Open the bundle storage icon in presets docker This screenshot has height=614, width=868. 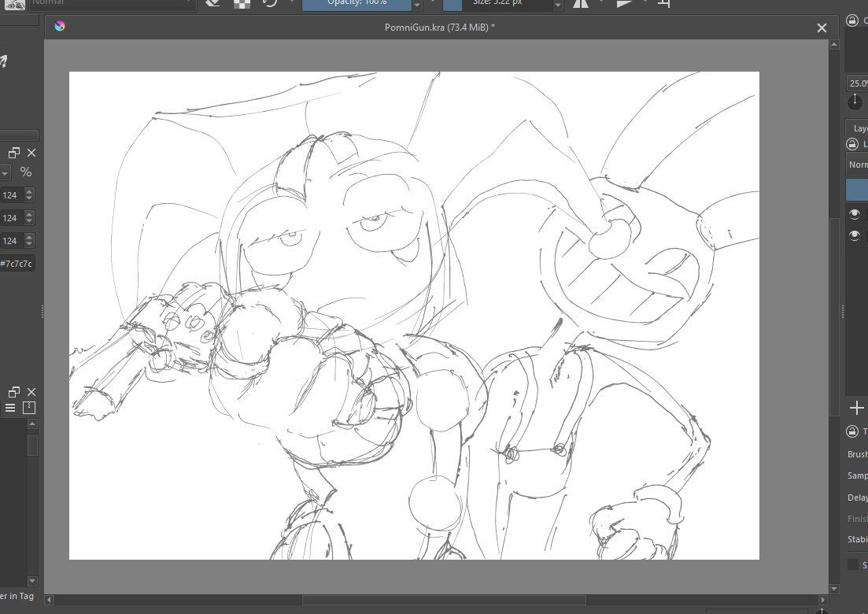tap(29, 408)
